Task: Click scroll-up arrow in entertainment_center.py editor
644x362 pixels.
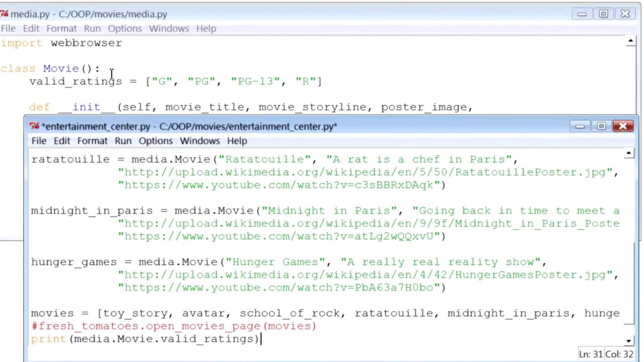Action: point(629,154)
